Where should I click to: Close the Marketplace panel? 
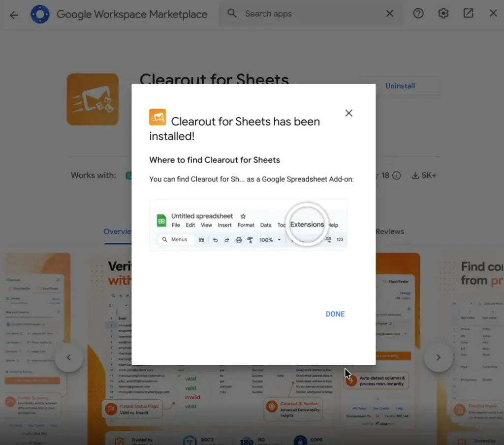pos(493,13)
